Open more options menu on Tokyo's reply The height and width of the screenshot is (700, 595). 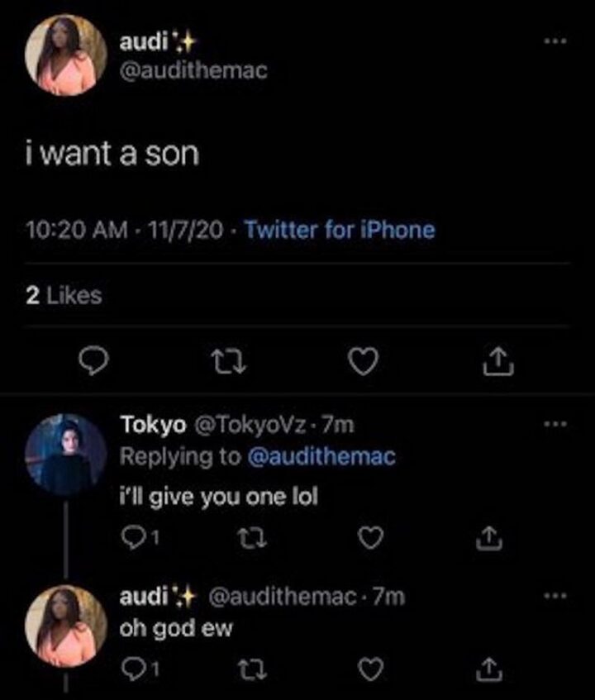(x=555, y=426)
